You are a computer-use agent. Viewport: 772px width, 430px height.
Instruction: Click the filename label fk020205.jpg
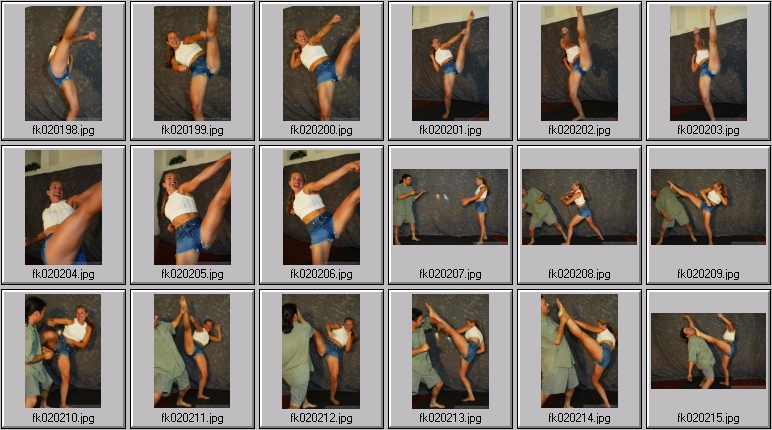pyautogui.click(x=193, y=274)
